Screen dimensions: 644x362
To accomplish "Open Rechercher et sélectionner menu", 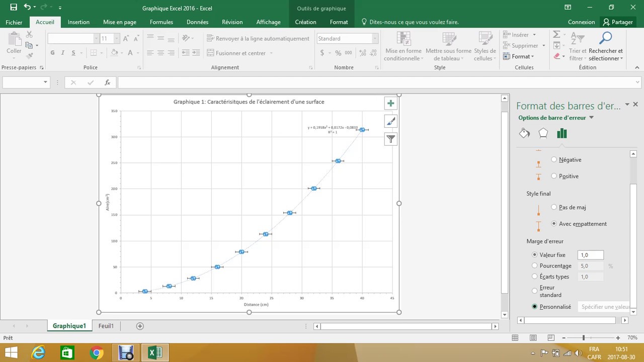I will pyautogui.click(x=606, y=46).
